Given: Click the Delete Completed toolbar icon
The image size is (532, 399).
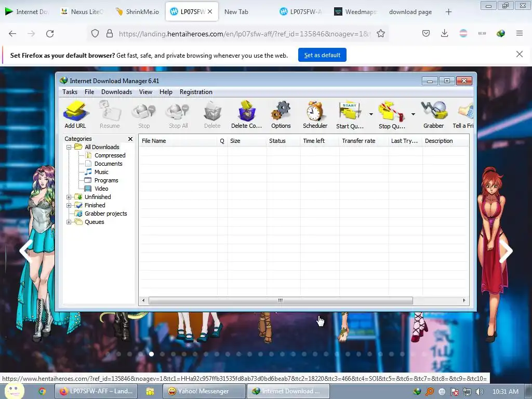Looking at the screenshot, I should click(x=247, y=115).
